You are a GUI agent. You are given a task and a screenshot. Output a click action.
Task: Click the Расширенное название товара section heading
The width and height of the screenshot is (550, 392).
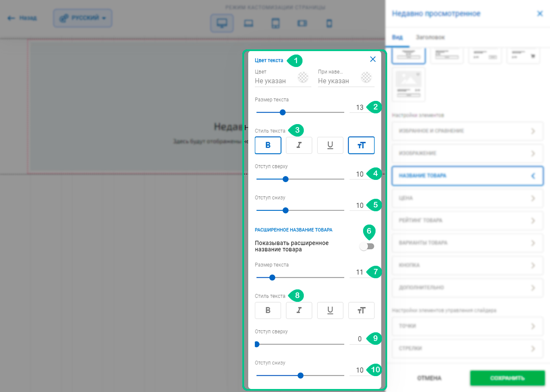pos(293,230)
